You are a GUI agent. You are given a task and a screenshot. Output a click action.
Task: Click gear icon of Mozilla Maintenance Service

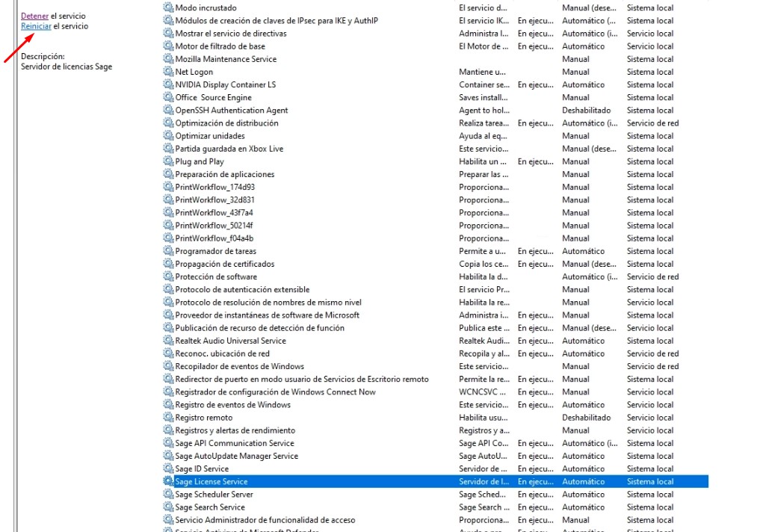pos(167,58)
